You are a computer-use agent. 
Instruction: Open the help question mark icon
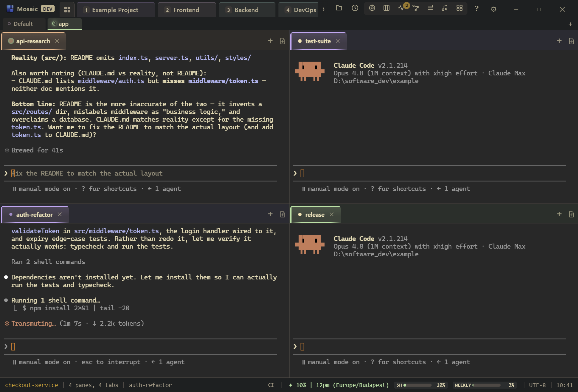[476, 8]
